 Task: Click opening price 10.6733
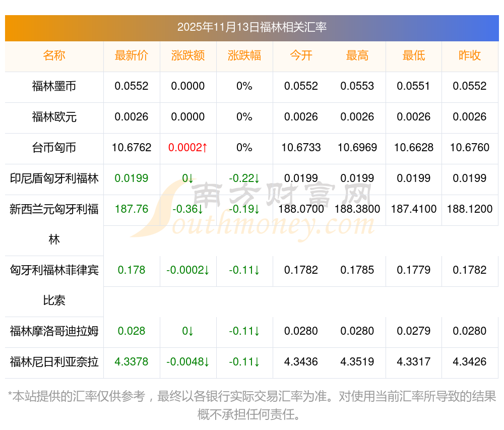301,148
